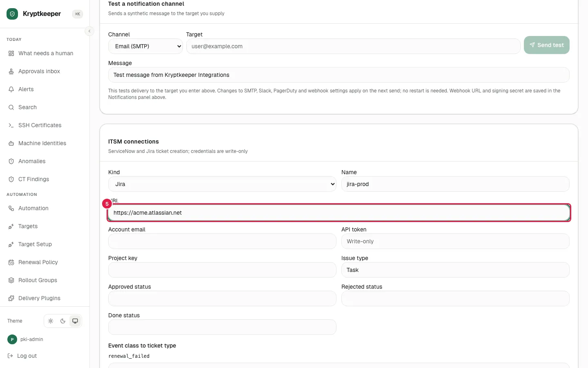Click the Log out arrow icon
Viewport: 588px width, 368px height.
click(10, 356)
